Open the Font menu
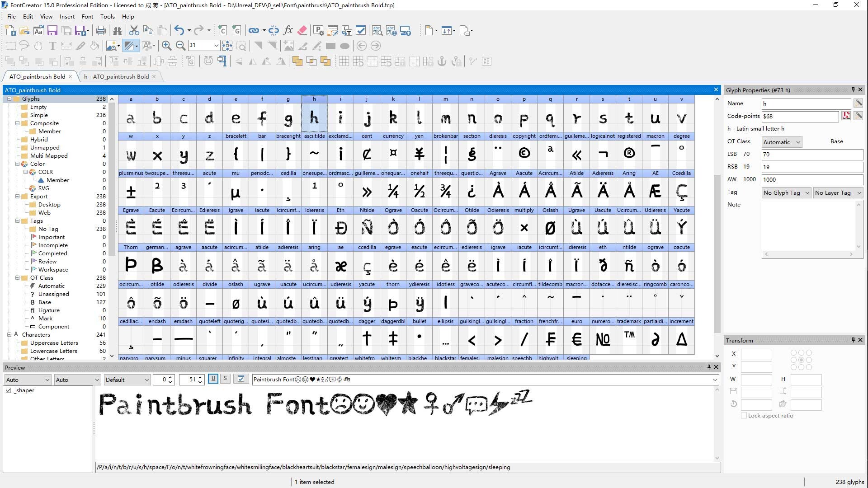The image size is (868, 488). click(x=87, y=17)
